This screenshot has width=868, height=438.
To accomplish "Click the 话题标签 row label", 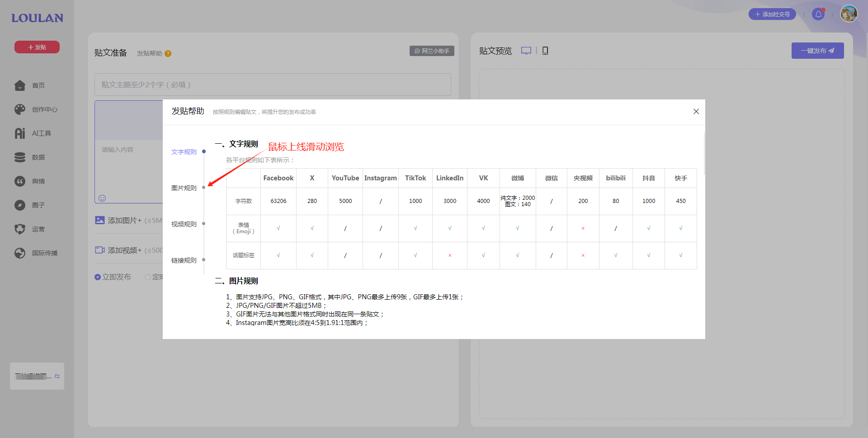I will (x=244, y=255).
